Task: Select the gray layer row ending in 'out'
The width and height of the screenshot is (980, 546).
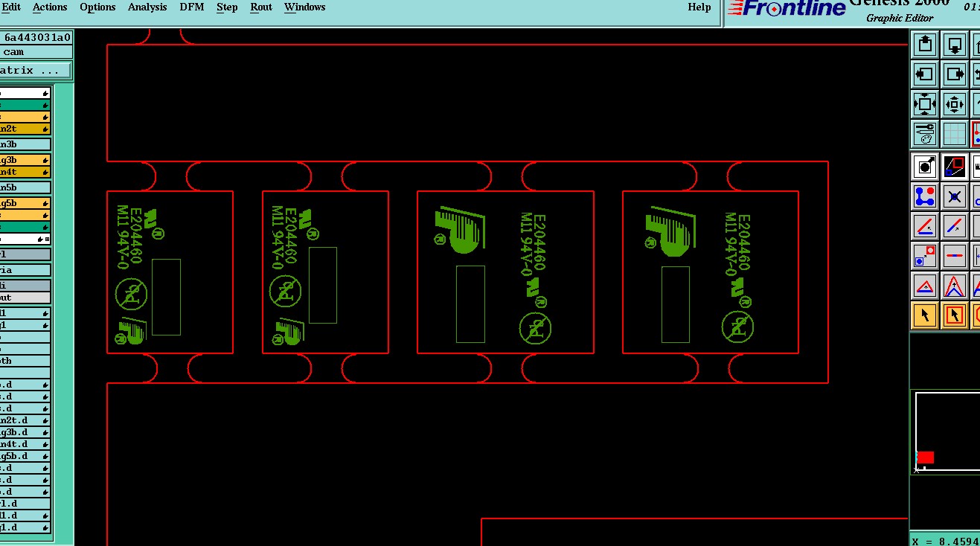Action: 25,298
